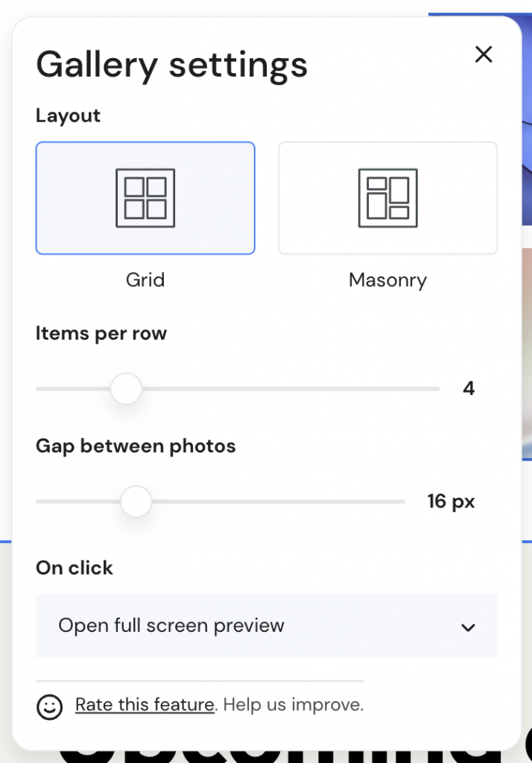Click the Items per row value 4

(x=469, y=388)
